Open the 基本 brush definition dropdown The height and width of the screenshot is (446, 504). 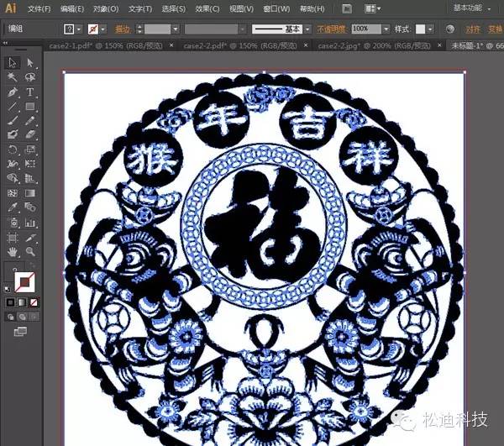tap(307, 29)
